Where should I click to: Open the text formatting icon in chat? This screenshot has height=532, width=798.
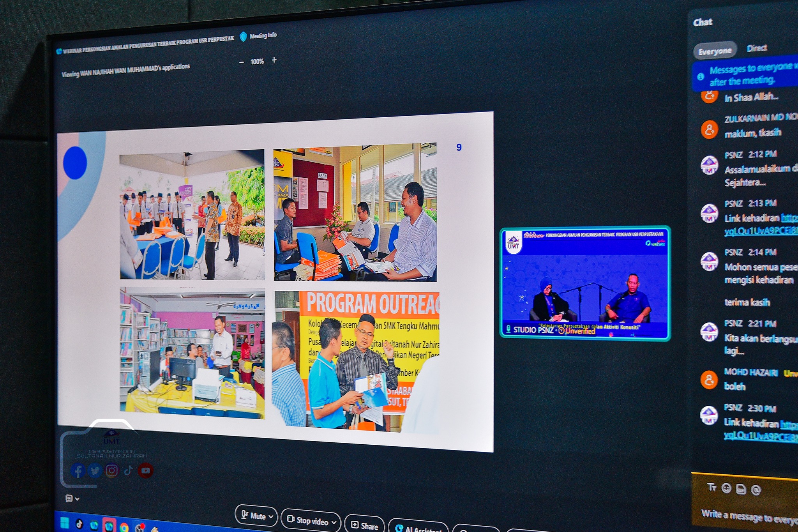click(711, 487)
